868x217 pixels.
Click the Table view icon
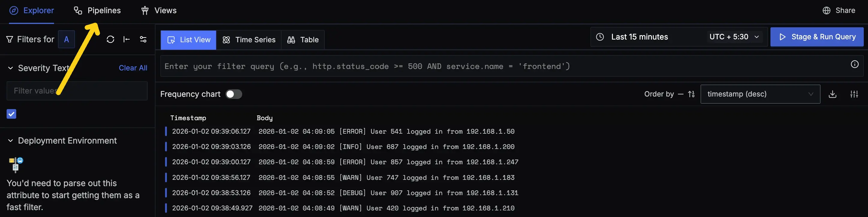[291, 40]
